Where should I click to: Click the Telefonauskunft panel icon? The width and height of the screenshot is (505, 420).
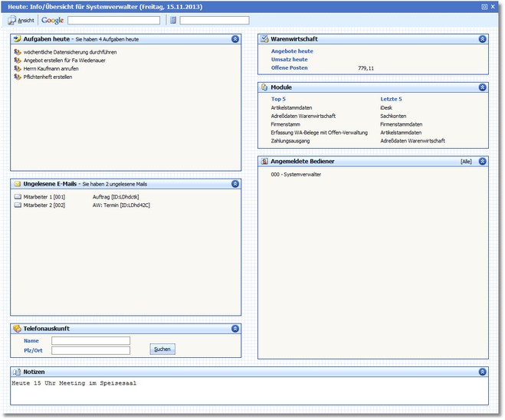coord(17,329)
